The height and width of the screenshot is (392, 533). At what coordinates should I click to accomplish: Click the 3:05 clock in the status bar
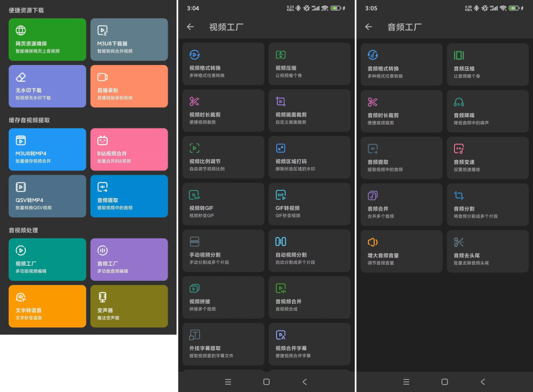pyautogui.click(x=371, y=8)
